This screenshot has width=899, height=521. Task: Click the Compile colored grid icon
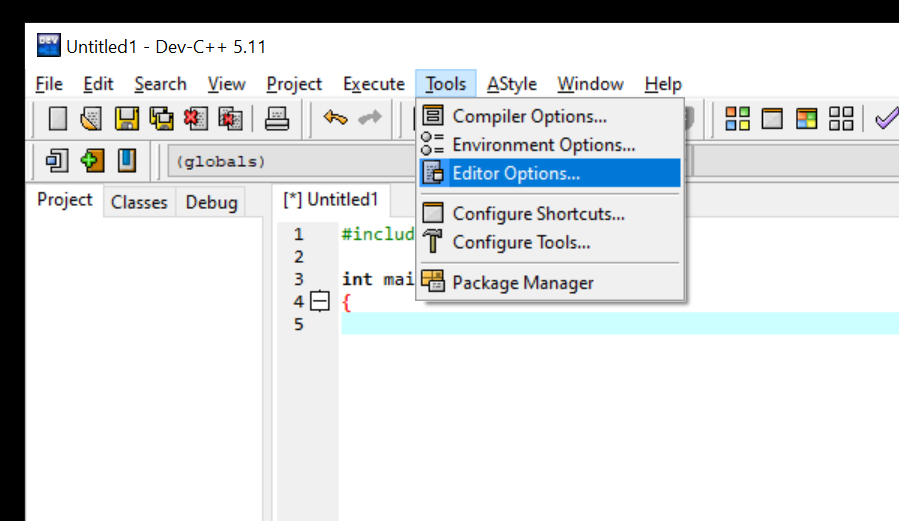737,119
